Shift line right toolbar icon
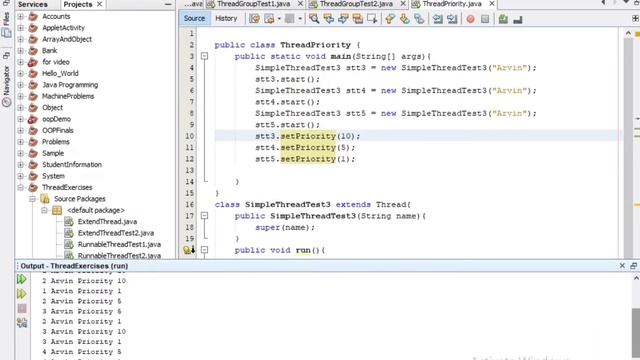This screenshot has width=640, height=360. point(452,19)
